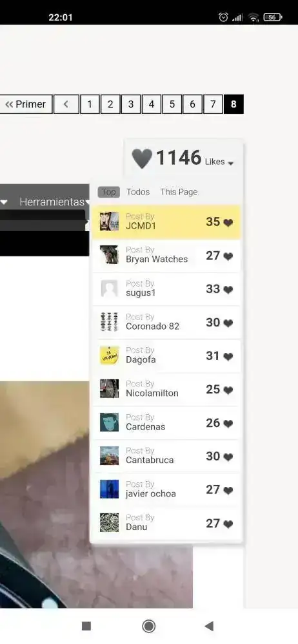This screenshot has height=644, width=298.
Task: Expand the Likes dropdown arrow
Action: coord(230,164)
